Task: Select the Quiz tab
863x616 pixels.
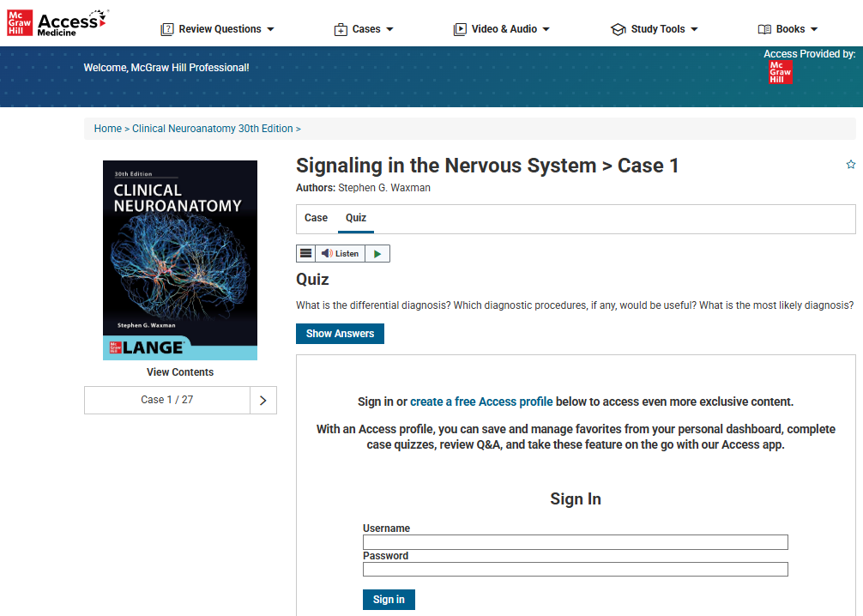Action: (x=356, y=218)
